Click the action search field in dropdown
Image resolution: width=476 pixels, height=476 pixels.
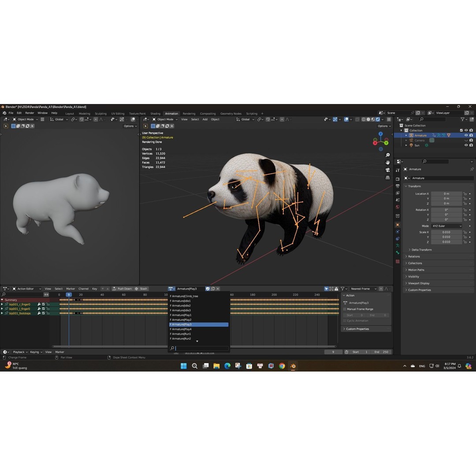(x=199, y=348)
